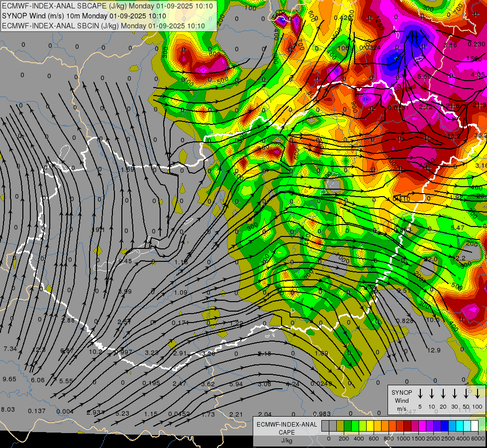Click the map value '2.04'

[265, 414]
